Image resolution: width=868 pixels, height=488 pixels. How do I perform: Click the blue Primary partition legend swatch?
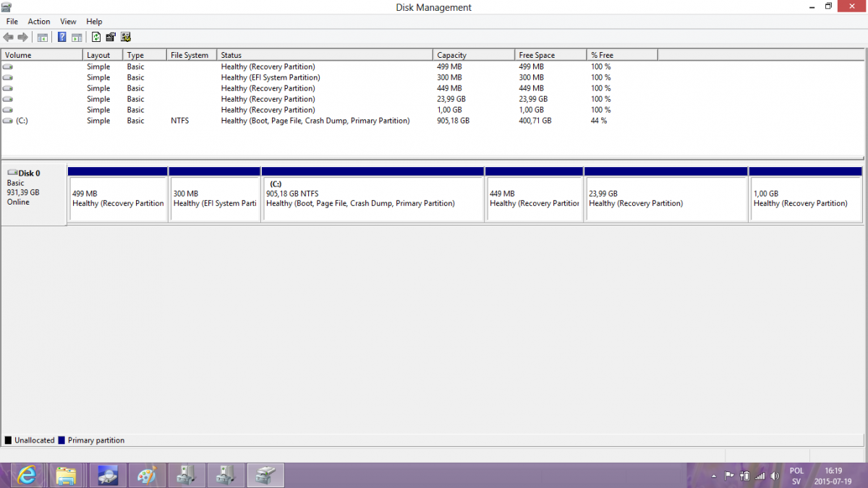61,440
